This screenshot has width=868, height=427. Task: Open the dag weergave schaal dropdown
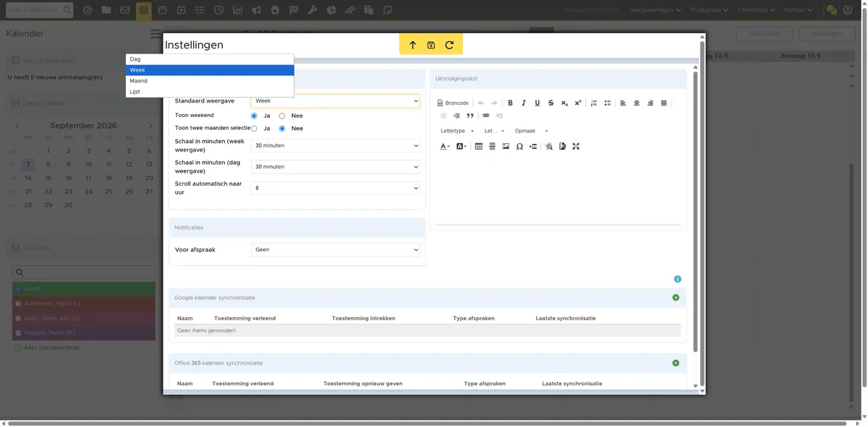click(336, 167)
